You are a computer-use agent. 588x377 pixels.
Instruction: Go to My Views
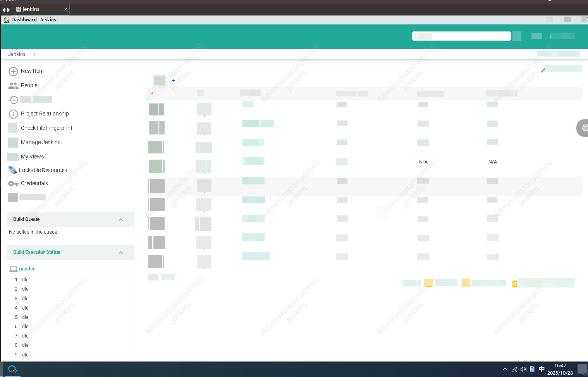click(x=32, y=157)
